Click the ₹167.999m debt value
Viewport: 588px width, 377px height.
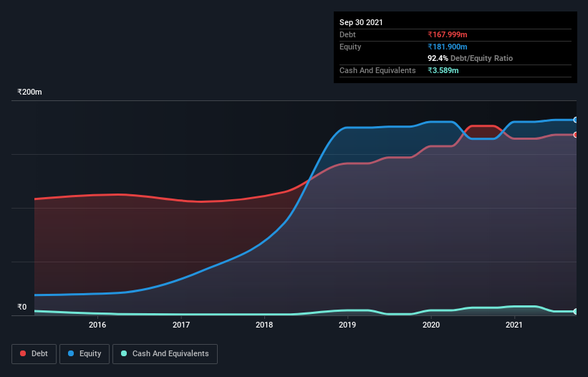pos(448,34)
